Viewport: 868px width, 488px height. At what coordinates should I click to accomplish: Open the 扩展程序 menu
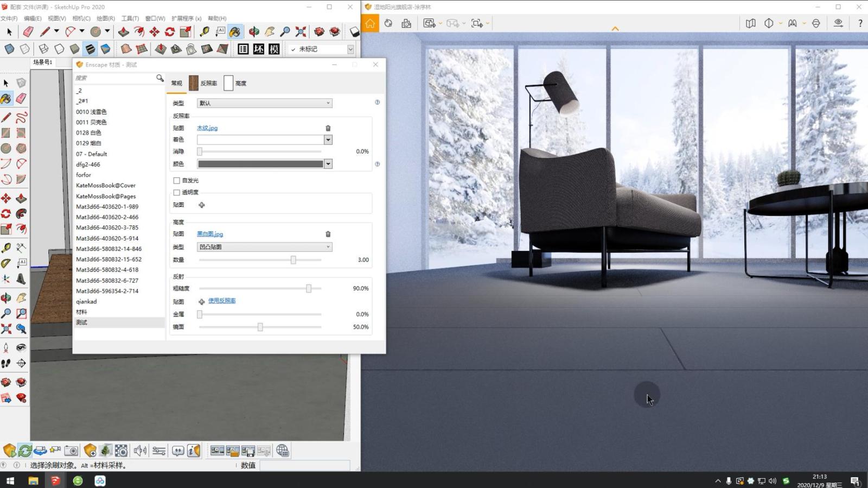[186, 18]
